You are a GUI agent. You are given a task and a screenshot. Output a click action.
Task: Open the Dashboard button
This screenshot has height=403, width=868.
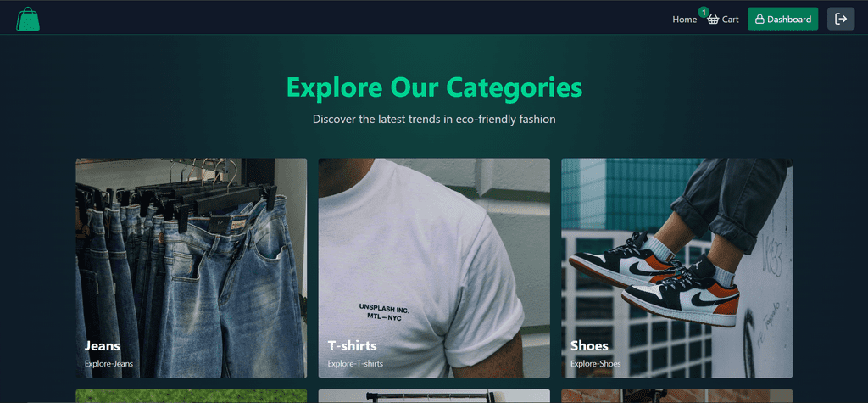tap(782, 19)
